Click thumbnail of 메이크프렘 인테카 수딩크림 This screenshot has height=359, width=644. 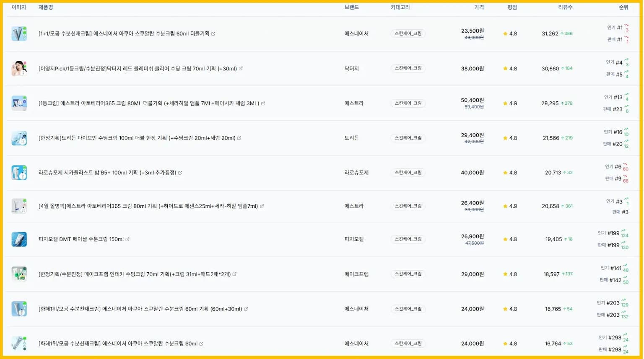tap(19, 274)
